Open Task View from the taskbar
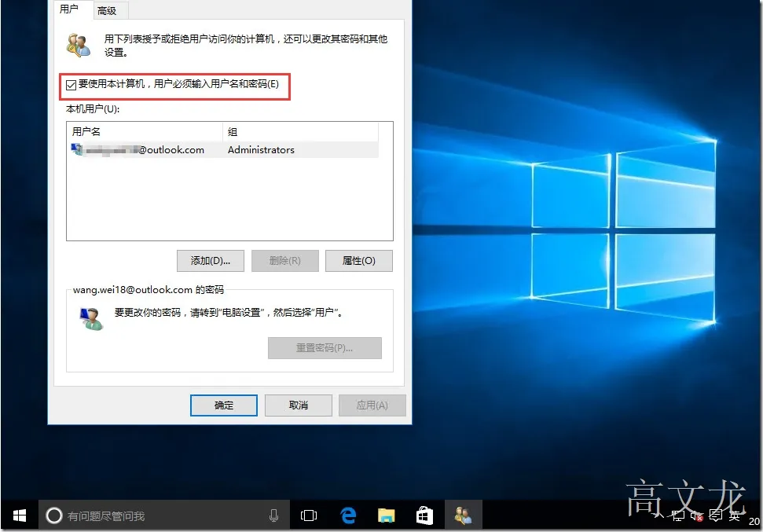This screenshot has width=763, height=532. point(309,515)
